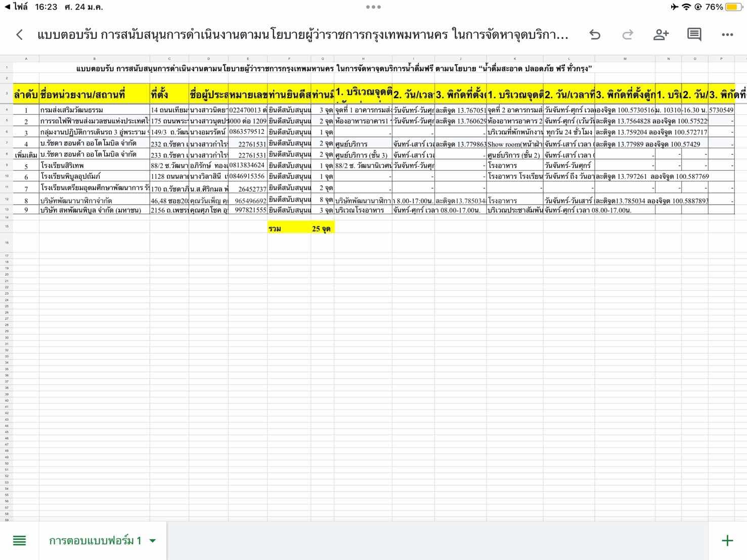747x560 pixels.
Task: Select cell ทุกวัน 24 ชั่วโมง
Action: 569,132
